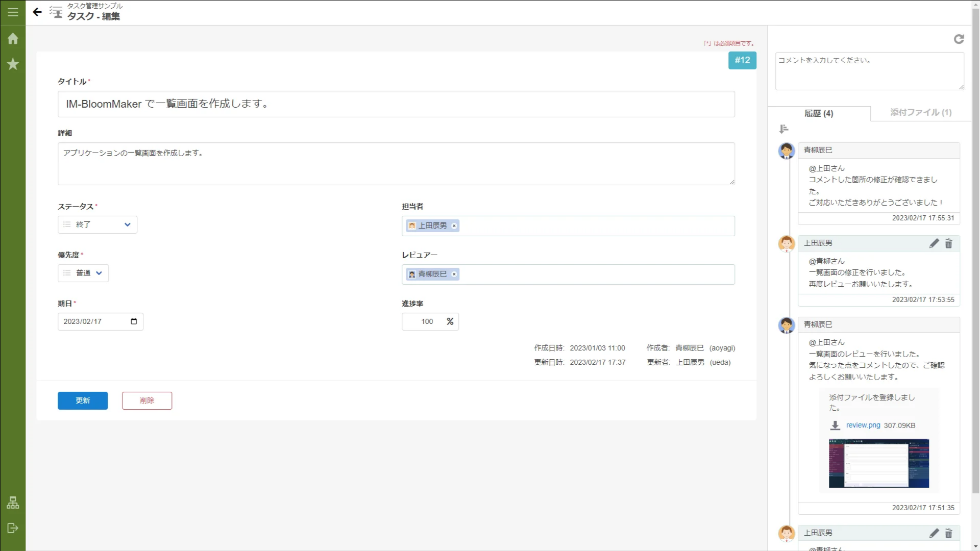
Task: Delete 上田辰男's 17:53:55 comment
Action: coord(948,243)
